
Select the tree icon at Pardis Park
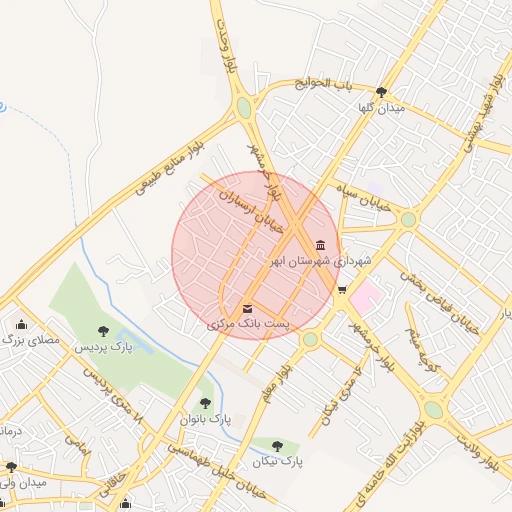(103, 331)
